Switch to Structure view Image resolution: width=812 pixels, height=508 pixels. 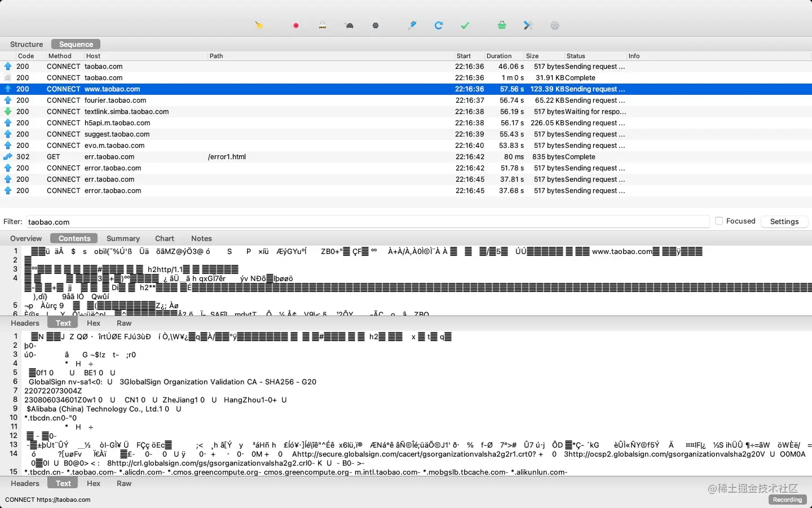27,44
